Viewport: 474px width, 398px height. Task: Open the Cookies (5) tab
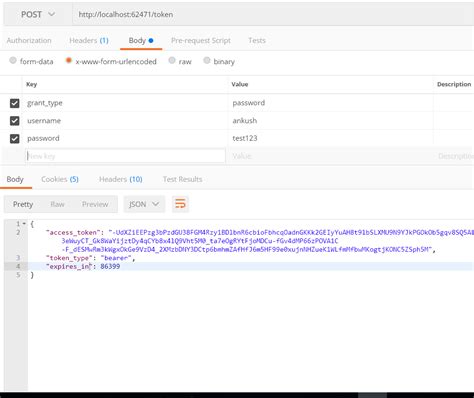tap(60, 179)
